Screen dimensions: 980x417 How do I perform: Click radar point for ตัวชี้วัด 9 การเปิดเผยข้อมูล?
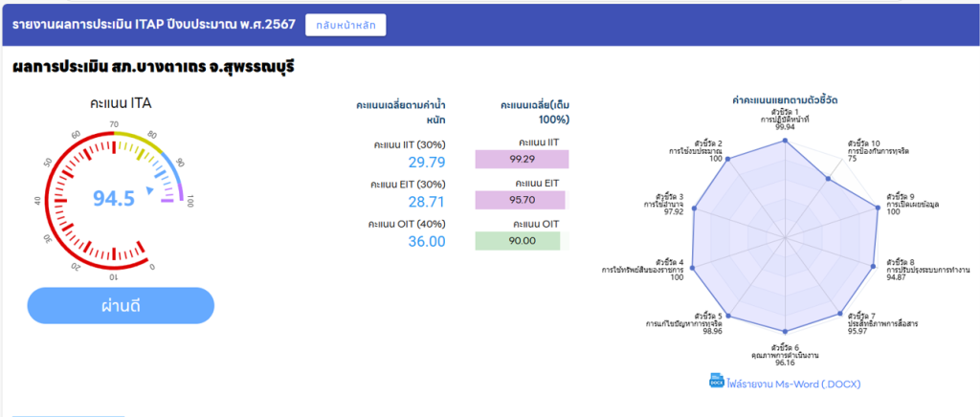tap(878, 208)
